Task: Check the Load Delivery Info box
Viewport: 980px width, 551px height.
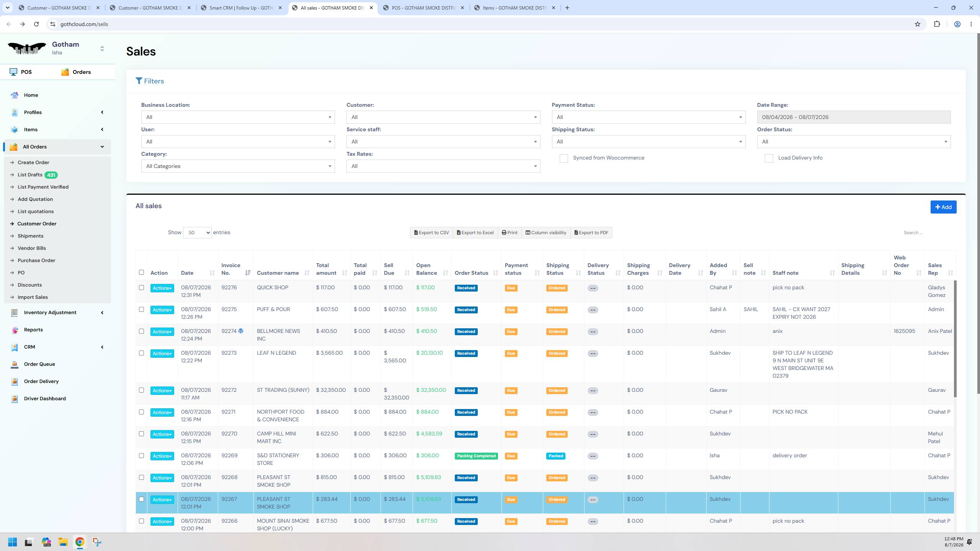Action: (769, 158)
